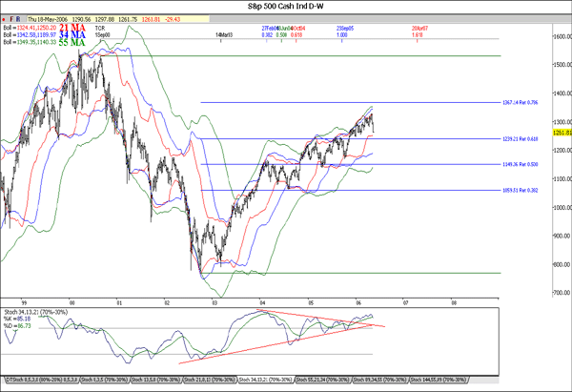
Task: Click the red dot icon in the toolbar
Action: [4, 19]
